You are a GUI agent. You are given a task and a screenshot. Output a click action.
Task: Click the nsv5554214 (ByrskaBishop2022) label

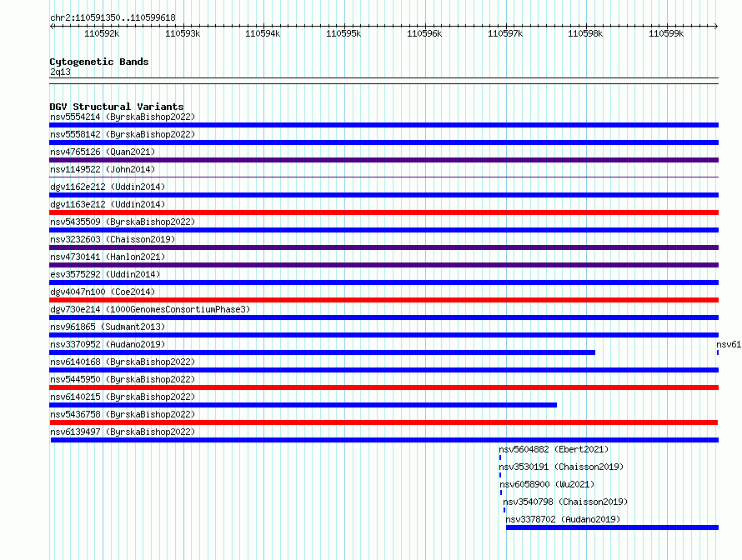[122, 117]
